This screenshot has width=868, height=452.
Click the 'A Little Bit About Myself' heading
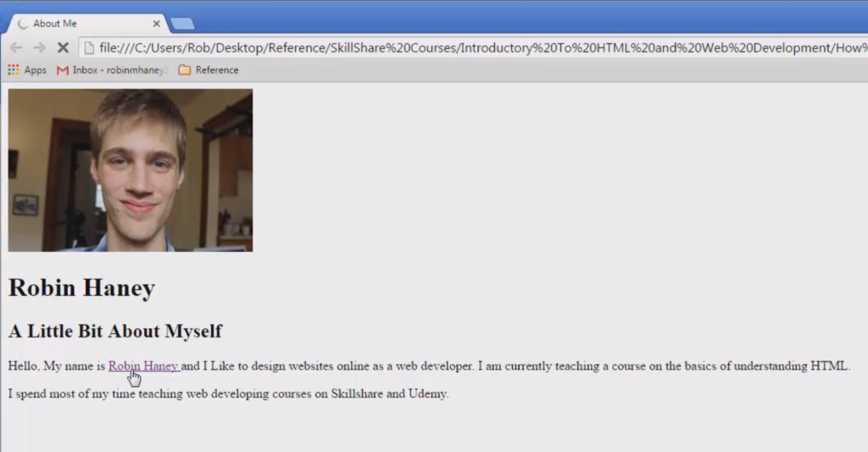(x=115, y=332)
